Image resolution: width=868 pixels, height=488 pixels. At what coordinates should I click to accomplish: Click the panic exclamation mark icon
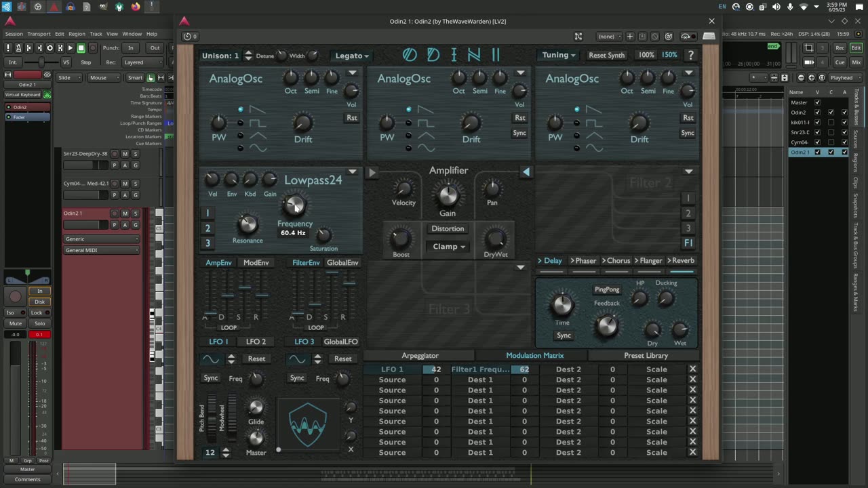(x=8, y=48)
